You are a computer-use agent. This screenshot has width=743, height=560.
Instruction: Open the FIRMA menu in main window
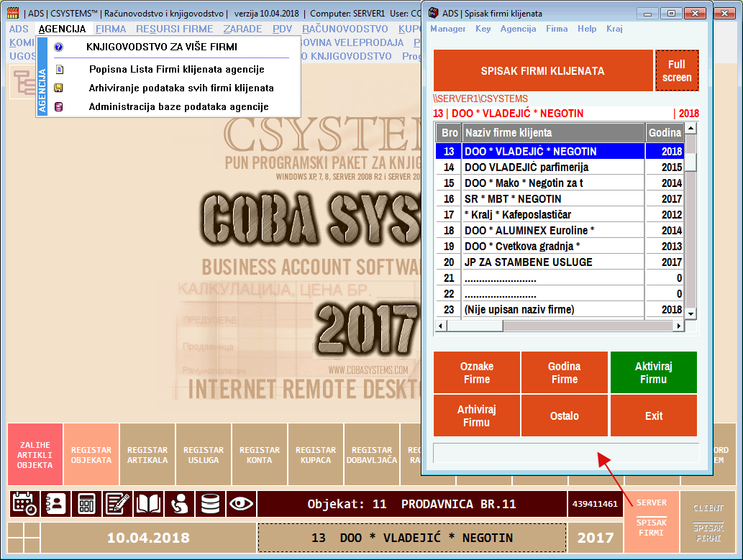(111, 29)
